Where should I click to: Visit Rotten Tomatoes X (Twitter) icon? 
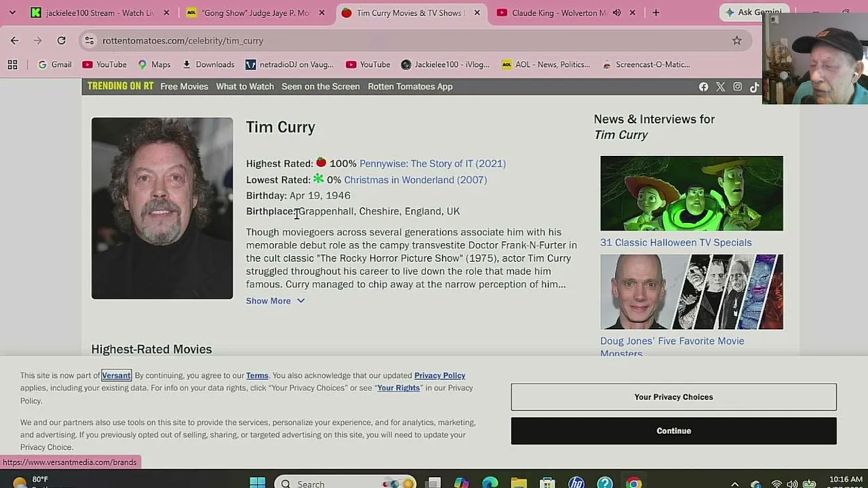pyautogui.click(x=720, y=87)
